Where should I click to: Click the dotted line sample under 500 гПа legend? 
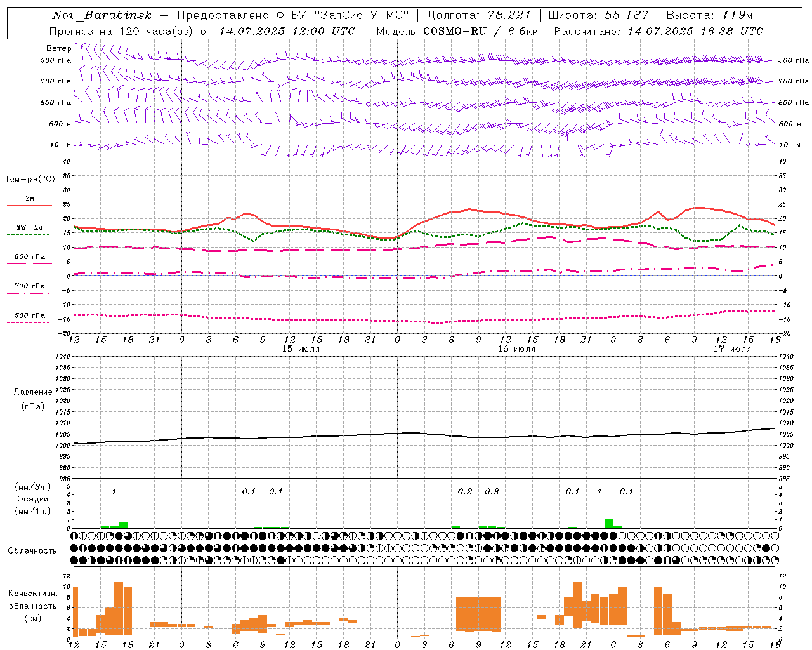(29, 323)
